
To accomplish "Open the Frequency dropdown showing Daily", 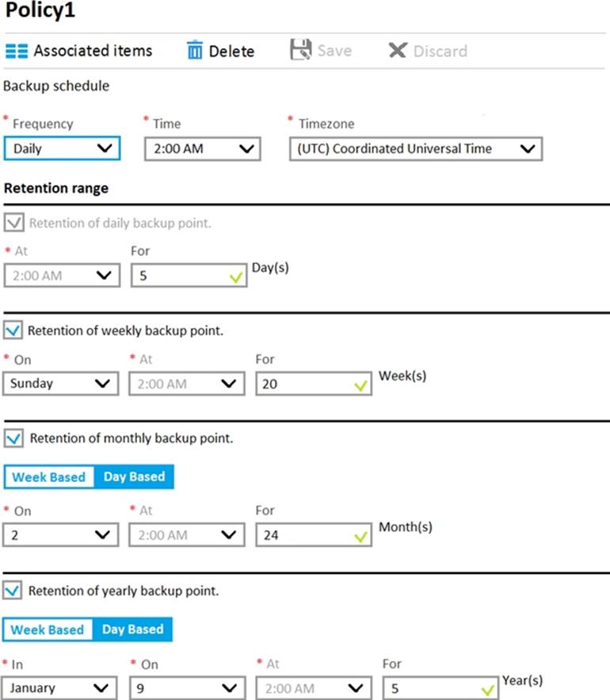I will pos(62,148).
